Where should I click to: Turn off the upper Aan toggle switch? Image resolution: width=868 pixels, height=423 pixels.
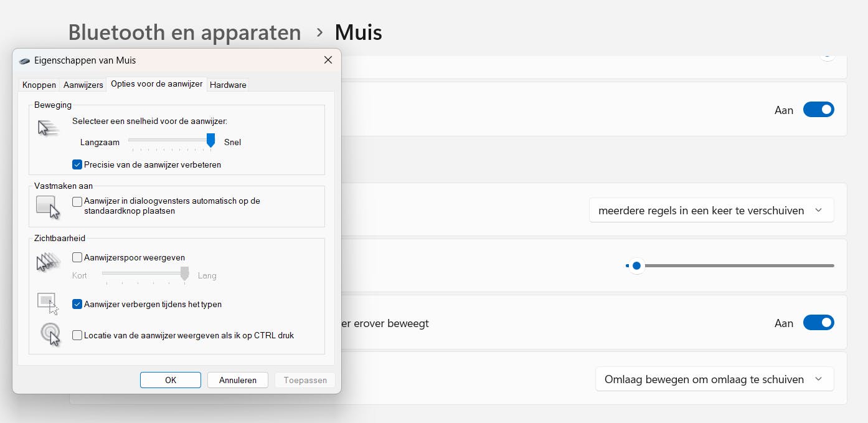point(818,110)
